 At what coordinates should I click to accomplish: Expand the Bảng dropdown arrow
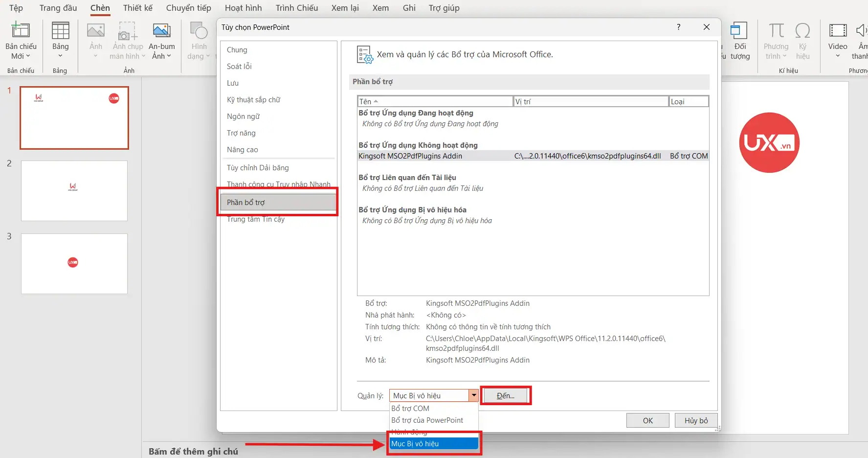coord(60,56)
